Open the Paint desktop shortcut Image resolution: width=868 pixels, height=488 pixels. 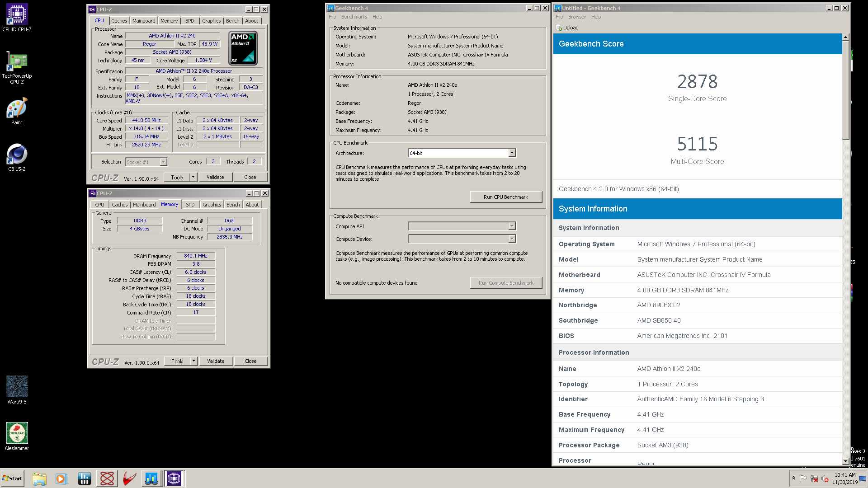point(17,111)
